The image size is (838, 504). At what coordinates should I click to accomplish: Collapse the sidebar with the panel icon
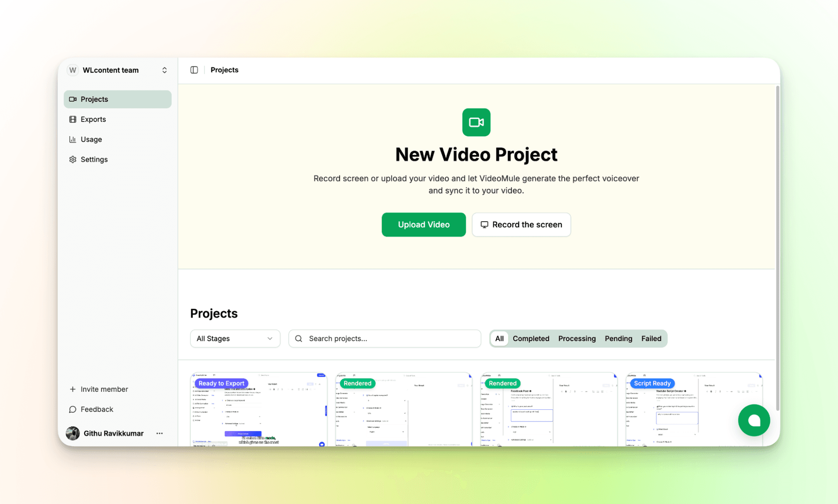pyautogui.click(x=194, y=70)
